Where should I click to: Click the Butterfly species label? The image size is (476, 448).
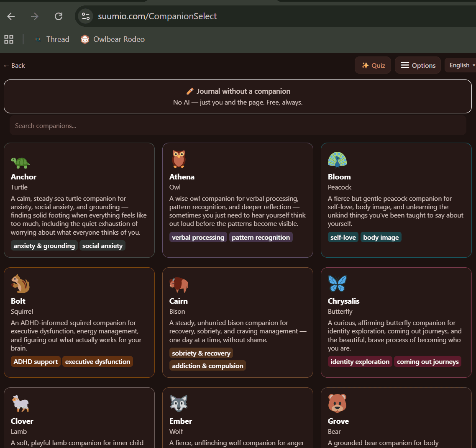point(340,311)
